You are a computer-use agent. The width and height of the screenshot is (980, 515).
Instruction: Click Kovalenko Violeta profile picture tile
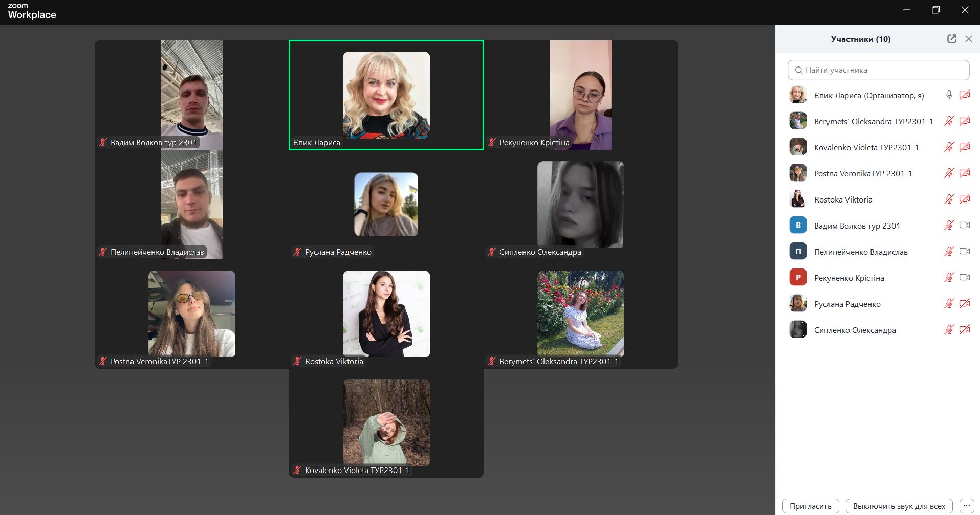click(386, 423)
